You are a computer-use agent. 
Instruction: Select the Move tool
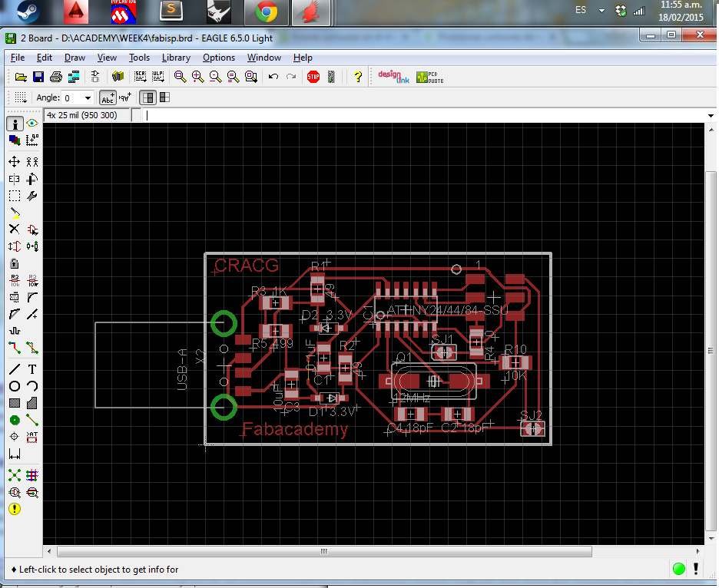tap(15, 162)
